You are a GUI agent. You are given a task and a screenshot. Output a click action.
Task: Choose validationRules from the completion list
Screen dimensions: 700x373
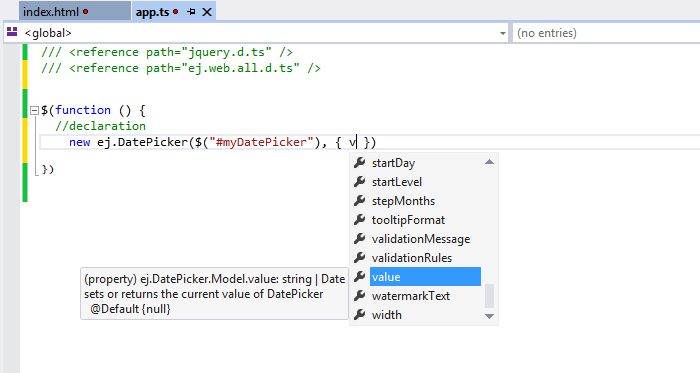tap(412, 258)
